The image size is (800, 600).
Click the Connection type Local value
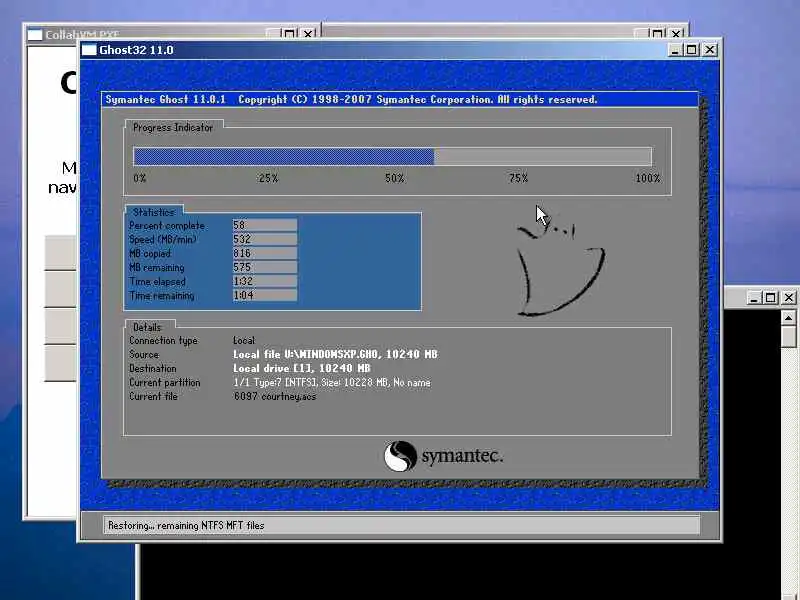[244, 340]
